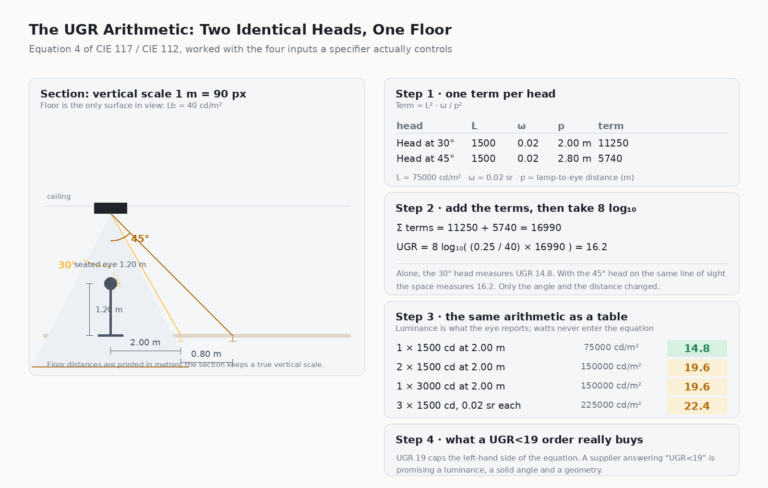768x488 pixels.
Task: Click the legend "L = 75000 cd/m²" under the table
Action: (x=429, y=177)
